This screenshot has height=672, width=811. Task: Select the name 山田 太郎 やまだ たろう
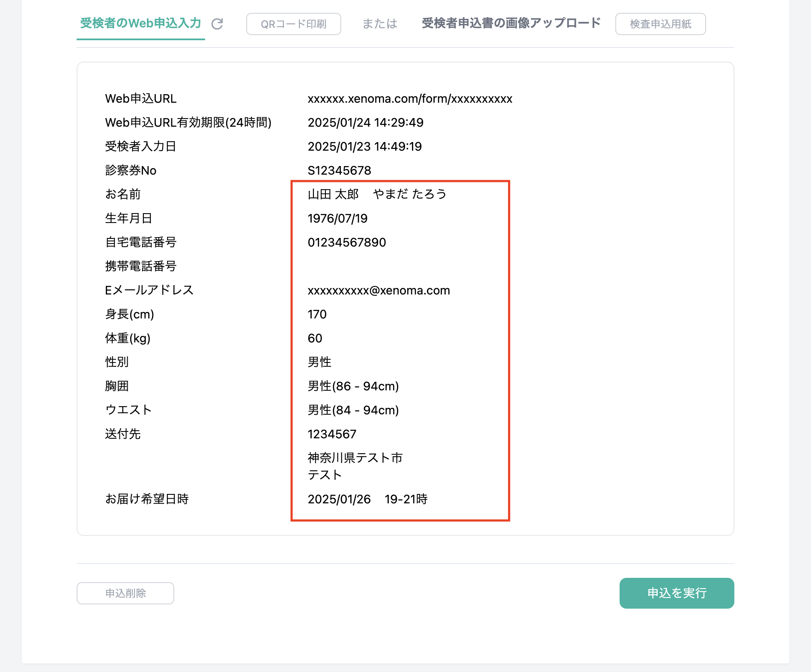pyautogui.click(x=377, y=194)
